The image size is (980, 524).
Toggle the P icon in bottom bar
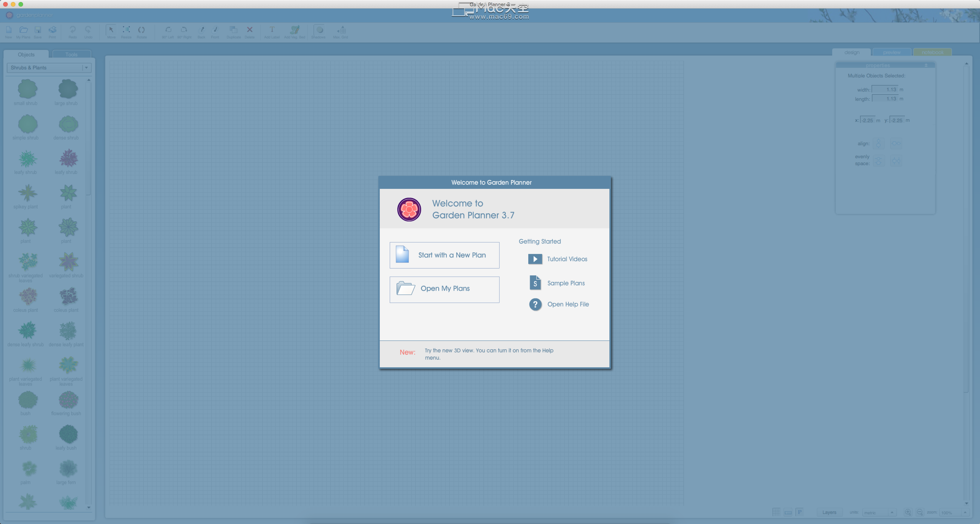pyautogui.click(x=799, y=512)
